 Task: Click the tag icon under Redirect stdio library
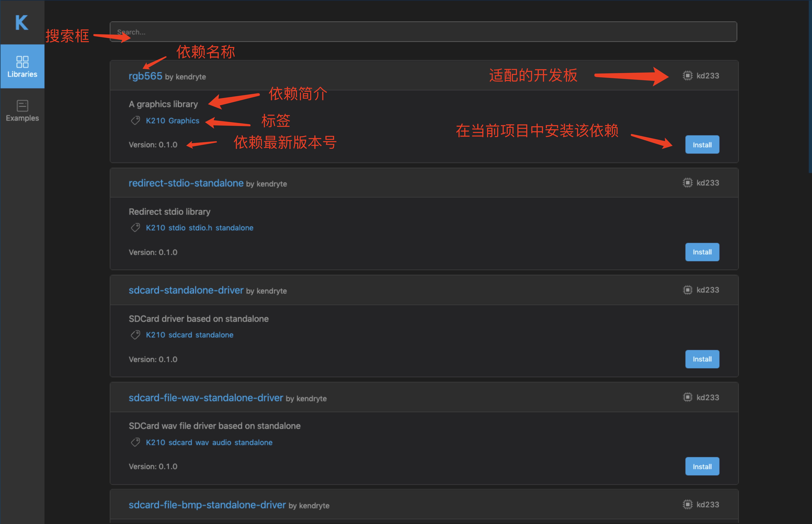136,228
